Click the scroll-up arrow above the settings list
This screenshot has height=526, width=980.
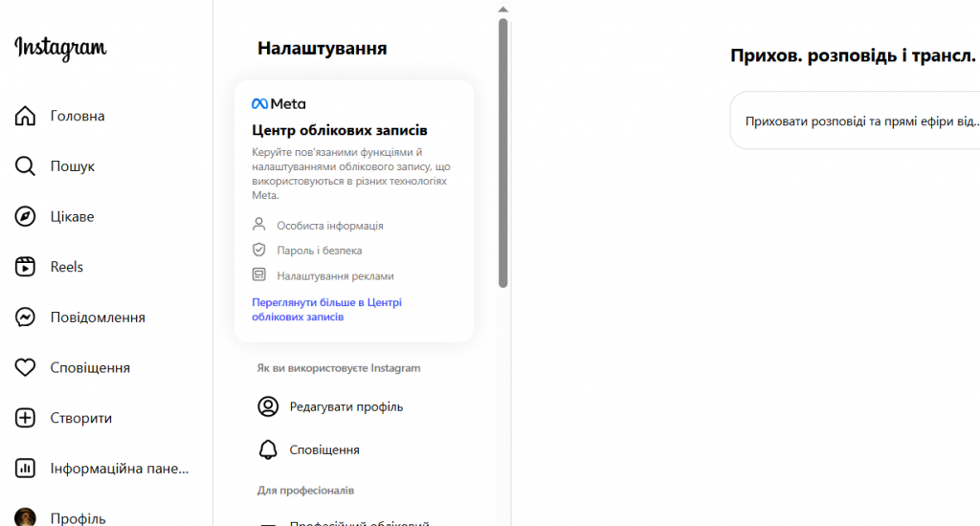coord(503,9)
